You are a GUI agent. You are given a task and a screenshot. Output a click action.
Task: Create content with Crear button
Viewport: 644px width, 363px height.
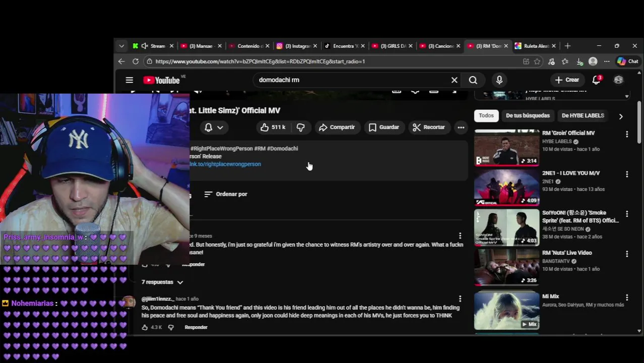point(567,80)
